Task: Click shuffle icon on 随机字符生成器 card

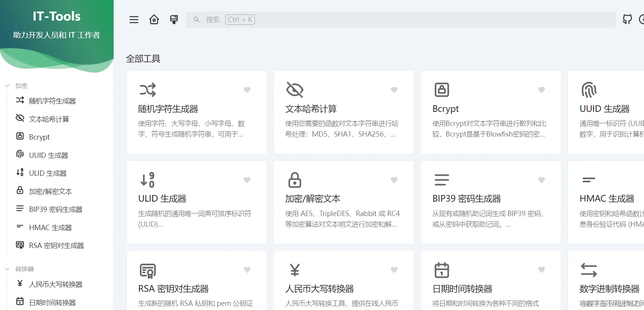Action: pyautogui.click(x=148, y=90)
